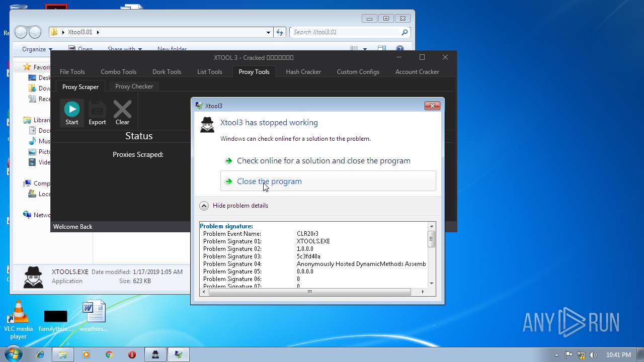Switch to the XTOOL spy taskbar button

[x=156, y=354]
